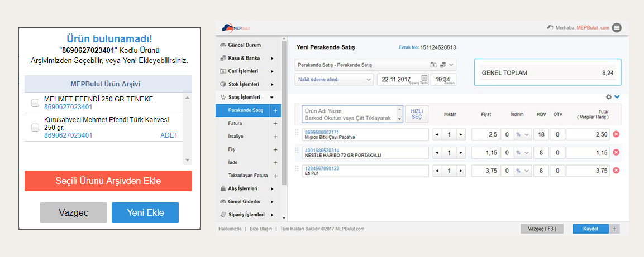Select Fiş in the sidebar
This screenshot has height=257, width=644.
231,149
